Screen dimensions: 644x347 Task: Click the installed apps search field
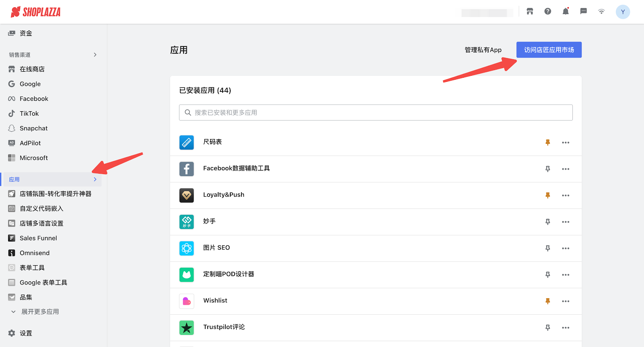(x=376, y=112)
